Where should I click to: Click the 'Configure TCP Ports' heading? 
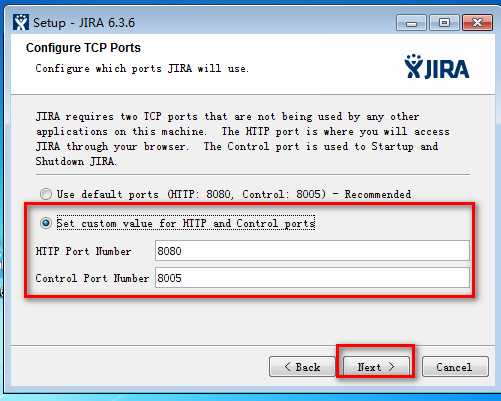point(83,48)
